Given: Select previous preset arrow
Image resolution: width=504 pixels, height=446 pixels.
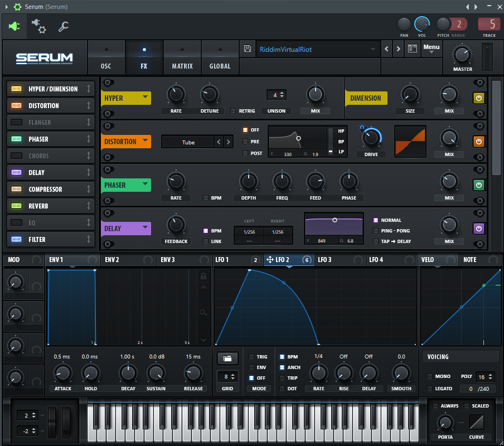Looking at the screenshot, I should click(386, 49).
